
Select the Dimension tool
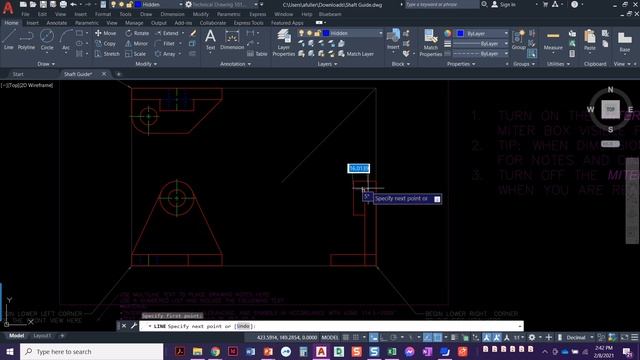click(x=232, y=40)
